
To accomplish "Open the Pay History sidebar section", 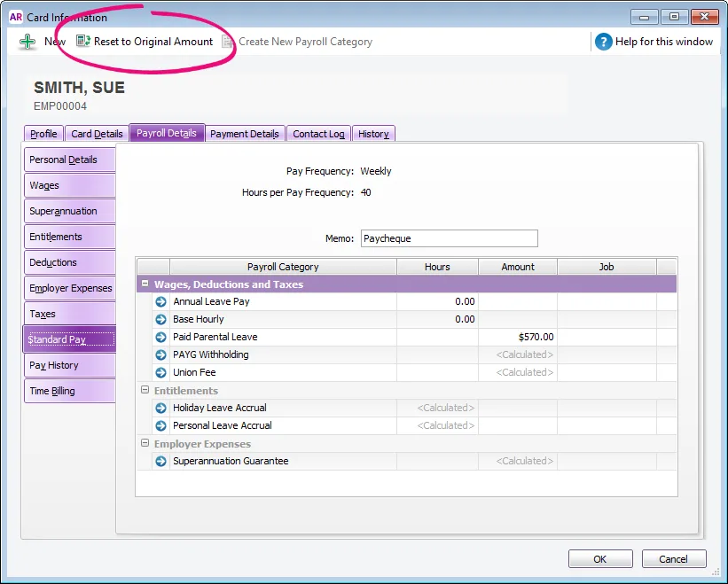I will coord(69,365).
